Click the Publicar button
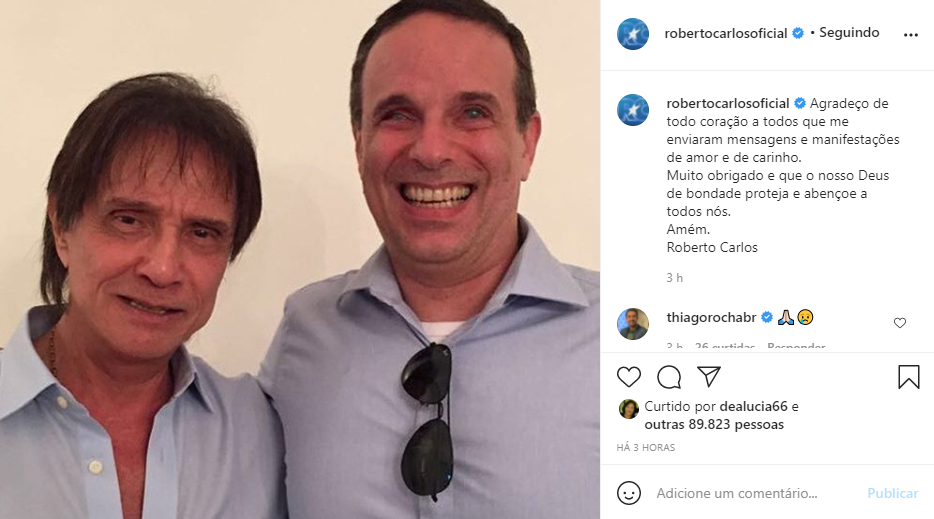 892,493
